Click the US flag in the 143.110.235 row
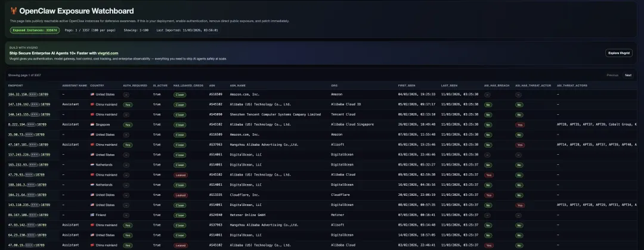Screen dimensions: 644x250 coord(92,205)
